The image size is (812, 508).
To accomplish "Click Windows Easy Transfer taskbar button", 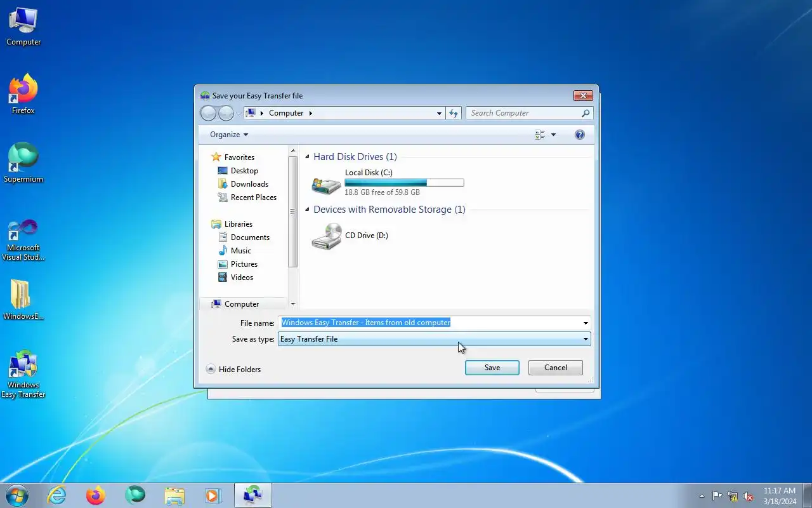I will pos(253,495).
